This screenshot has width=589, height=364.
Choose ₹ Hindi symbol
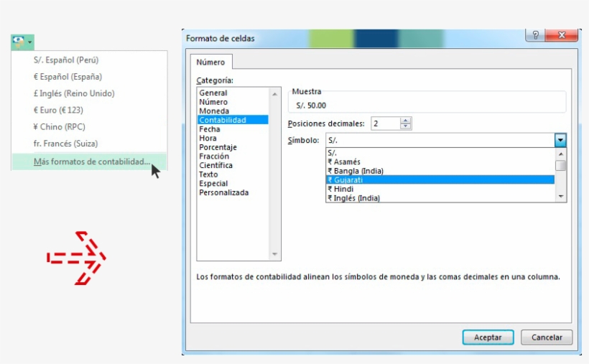(440, 189)
